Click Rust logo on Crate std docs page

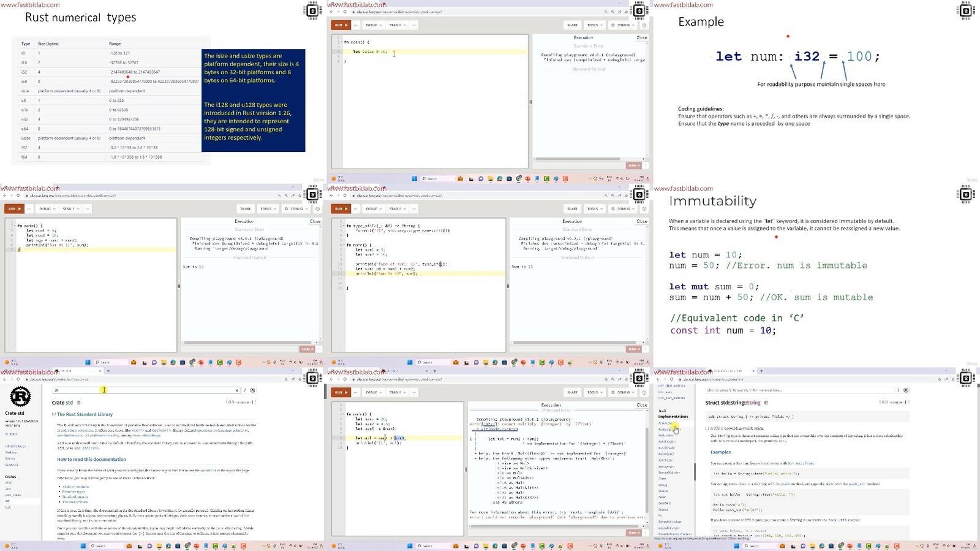20,397
